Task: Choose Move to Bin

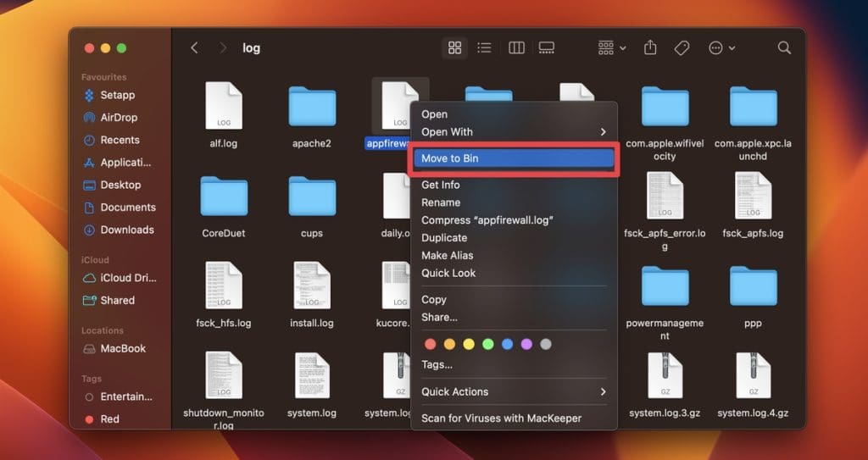Action: pos(514,158)
